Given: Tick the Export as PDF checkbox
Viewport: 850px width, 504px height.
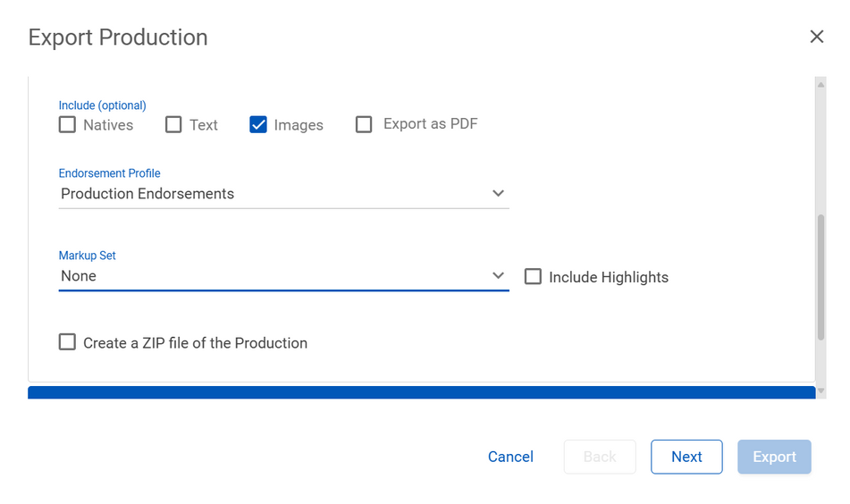Looking at the screenshot, I should 364,124.
